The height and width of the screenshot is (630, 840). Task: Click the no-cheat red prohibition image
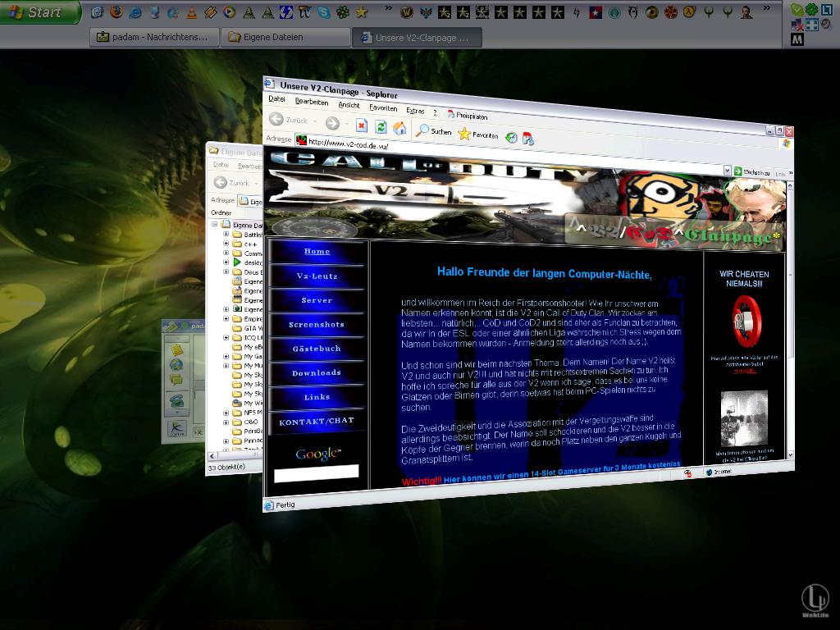[746, 322]
